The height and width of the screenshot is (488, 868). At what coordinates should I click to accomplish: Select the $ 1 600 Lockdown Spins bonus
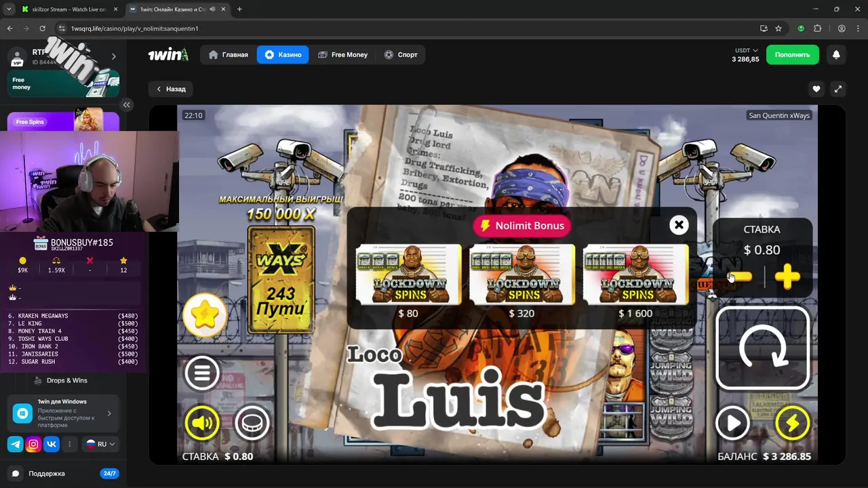(x=635, y=274)
